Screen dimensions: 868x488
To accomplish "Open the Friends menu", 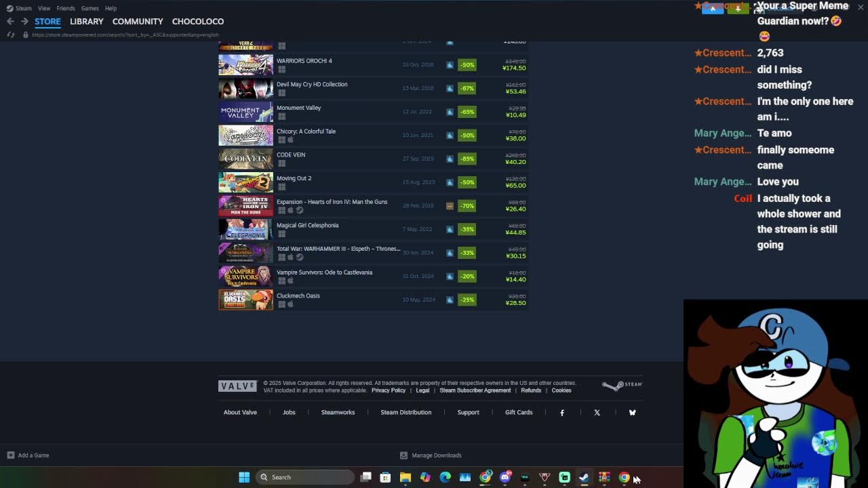I will (66, 8).
